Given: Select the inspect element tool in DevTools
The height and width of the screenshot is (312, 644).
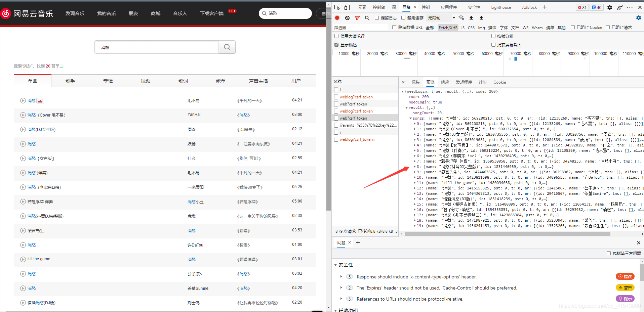Looking at the screenshot, I should (337, 7).
